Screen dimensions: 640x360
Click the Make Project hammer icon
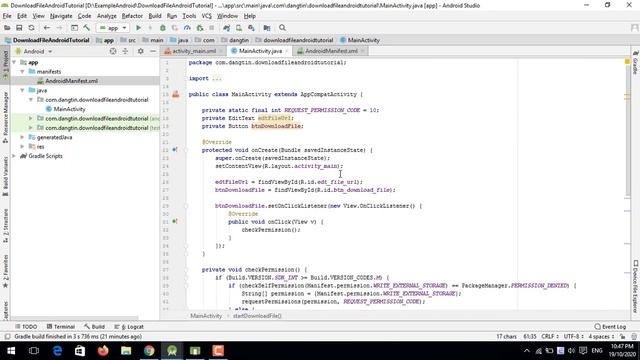[x=87, y=28]
